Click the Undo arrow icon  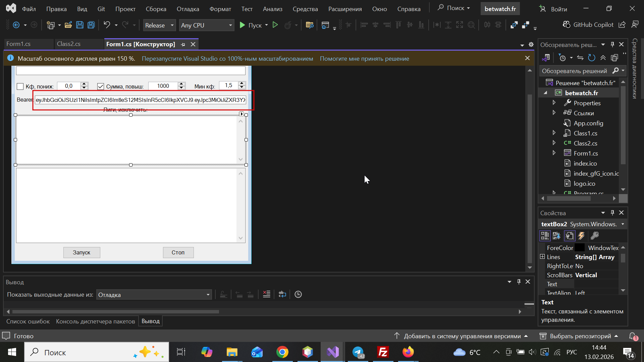tap(107, 25)
